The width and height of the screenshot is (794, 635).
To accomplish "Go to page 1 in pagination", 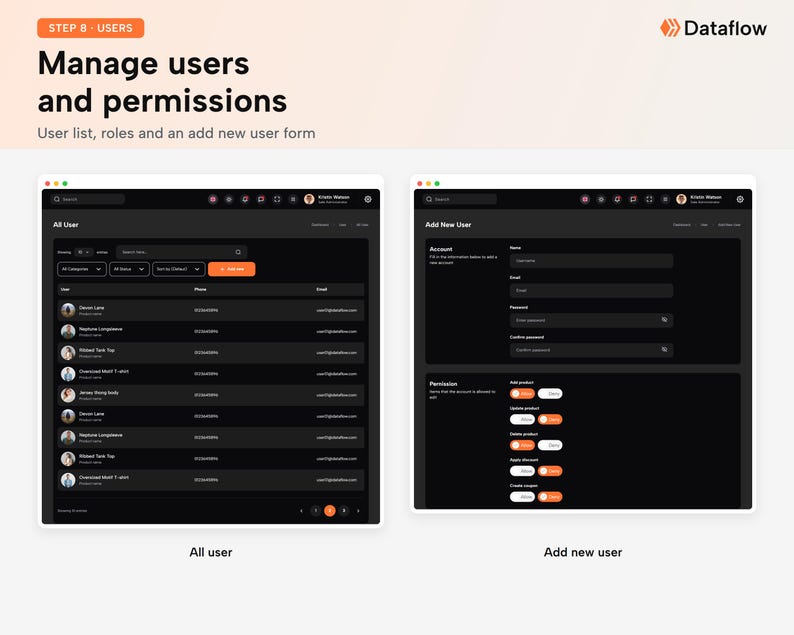I will coord(315,510).
